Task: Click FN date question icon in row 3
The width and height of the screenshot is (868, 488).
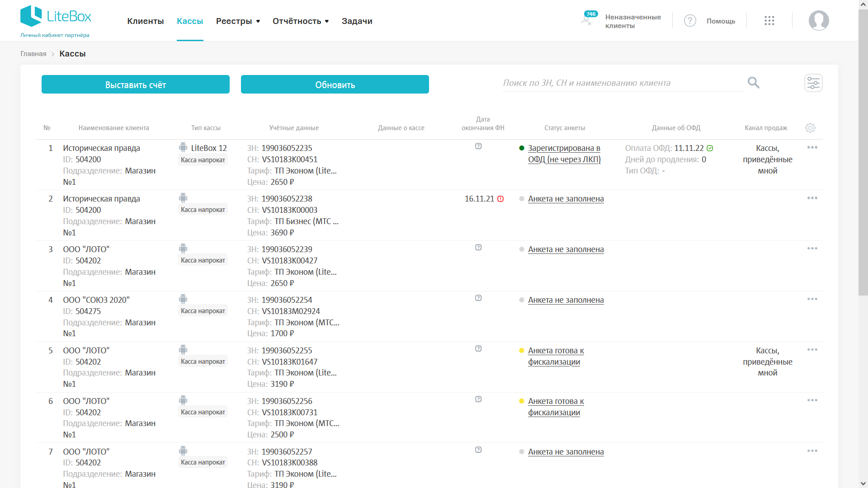Action: tap(478, 248)
